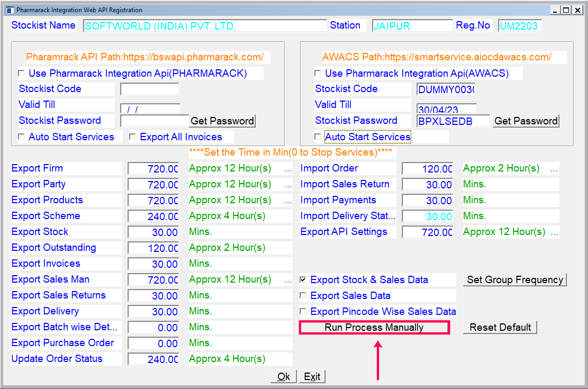Click AWACS Stockist Password field BPXLSEDB
Image resolution: width=588 pixels, height=389 pixels.
[453, 121]
